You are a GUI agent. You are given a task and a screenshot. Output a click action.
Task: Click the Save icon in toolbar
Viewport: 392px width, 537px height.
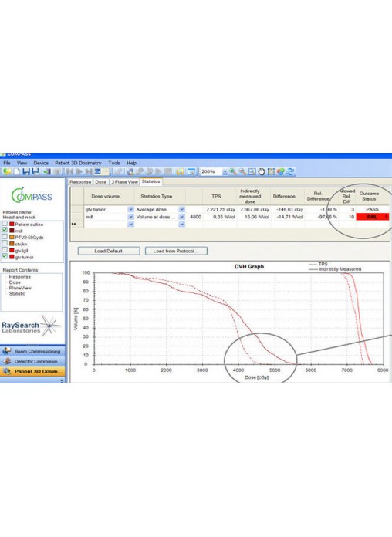click(26, 171)
